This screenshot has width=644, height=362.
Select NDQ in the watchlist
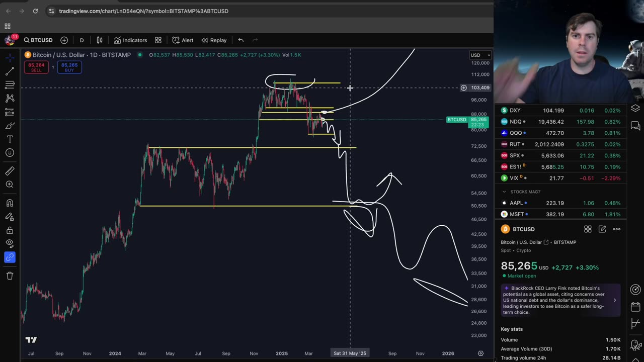pyautogui.click(x=560, y=122)
